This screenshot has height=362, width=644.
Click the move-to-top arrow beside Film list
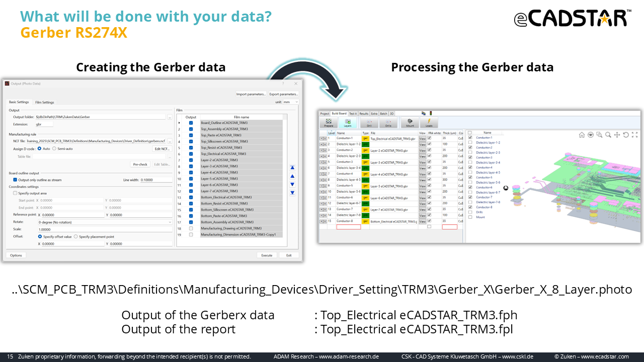coord(292,168)
